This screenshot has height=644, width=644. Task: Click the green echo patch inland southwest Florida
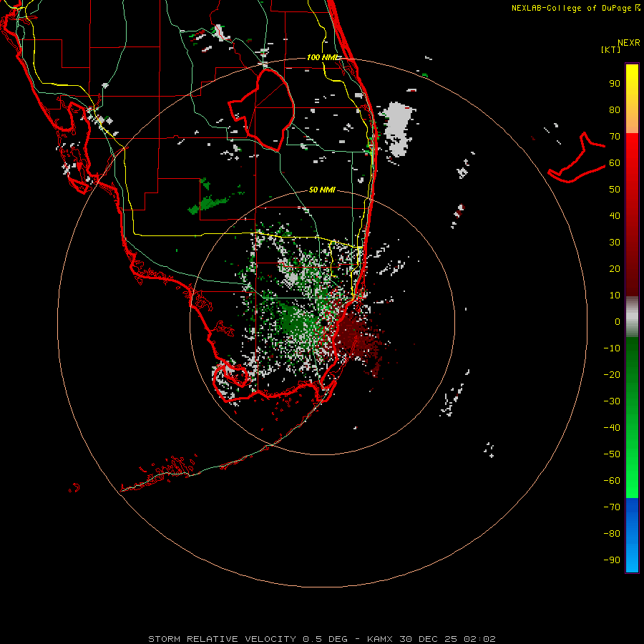[209, 203]
